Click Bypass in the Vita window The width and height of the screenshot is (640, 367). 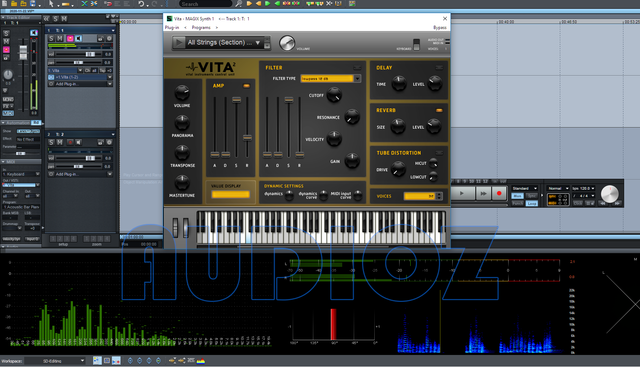tap(440, 27)
